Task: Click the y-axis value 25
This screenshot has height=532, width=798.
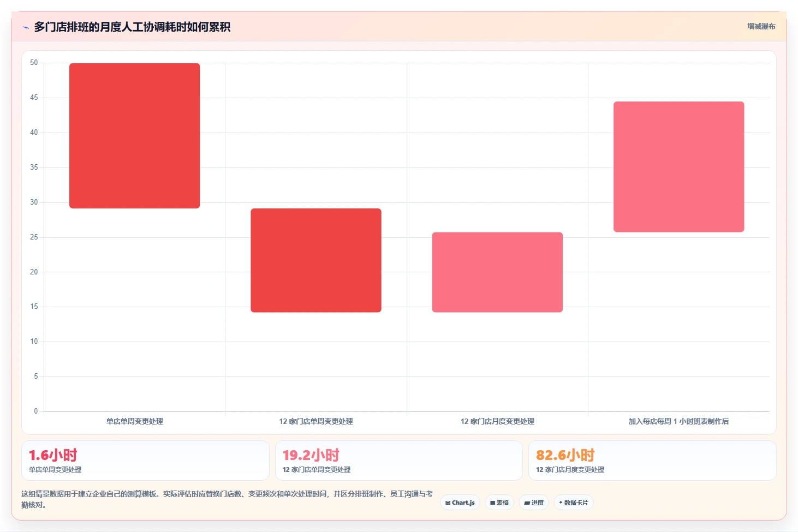Action: click(34, 237)
